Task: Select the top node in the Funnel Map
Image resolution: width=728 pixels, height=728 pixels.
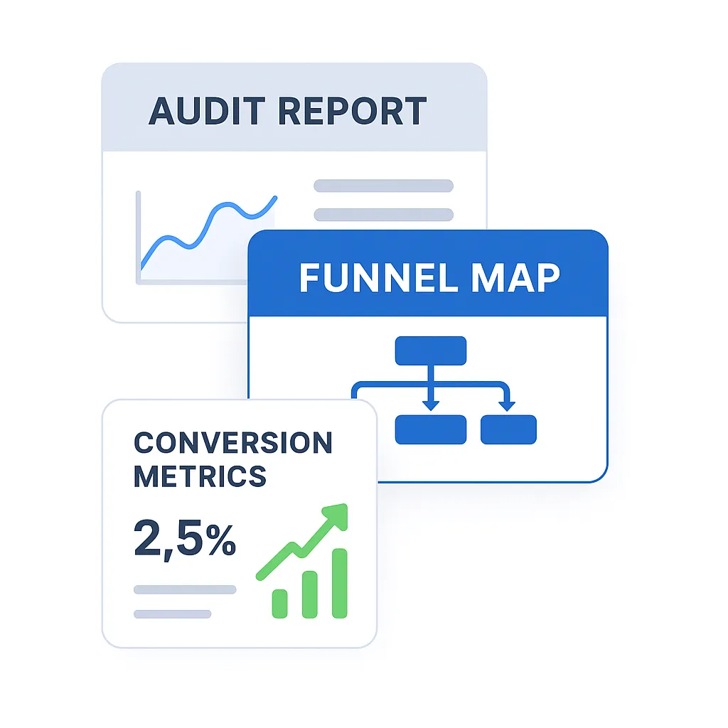Action: 430,351
